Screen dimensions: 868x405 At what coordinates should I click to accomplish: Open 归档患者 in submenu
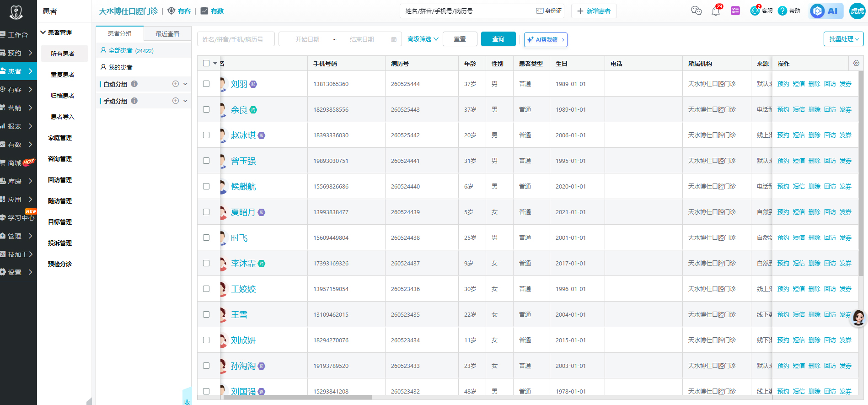click(63, 96)
